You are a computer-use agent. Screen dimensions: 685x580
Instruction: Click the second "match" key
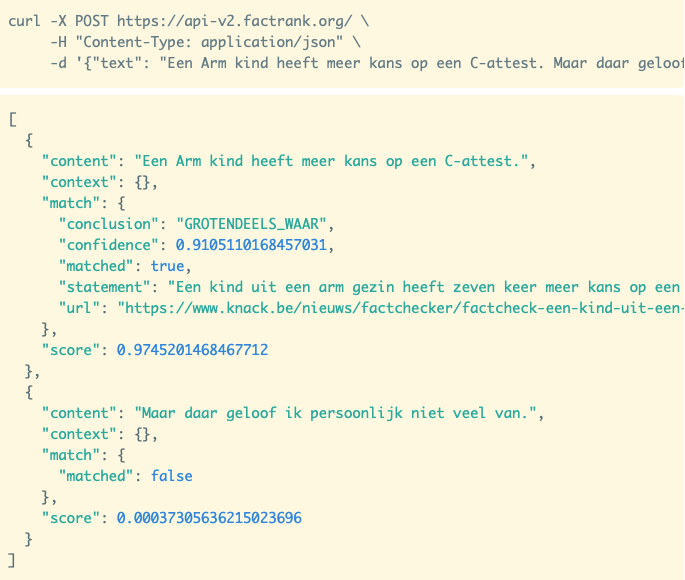click(66, 455)
